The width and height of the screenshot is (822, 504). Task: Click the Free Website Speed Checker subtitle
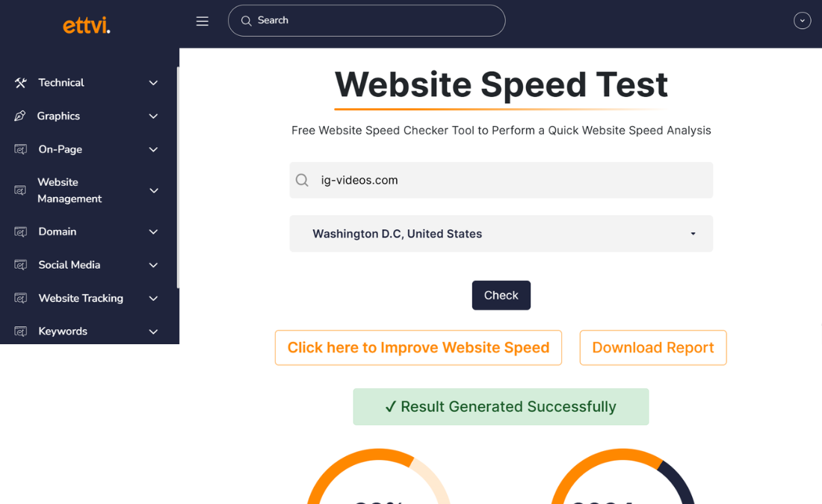[x=501, y=131]
